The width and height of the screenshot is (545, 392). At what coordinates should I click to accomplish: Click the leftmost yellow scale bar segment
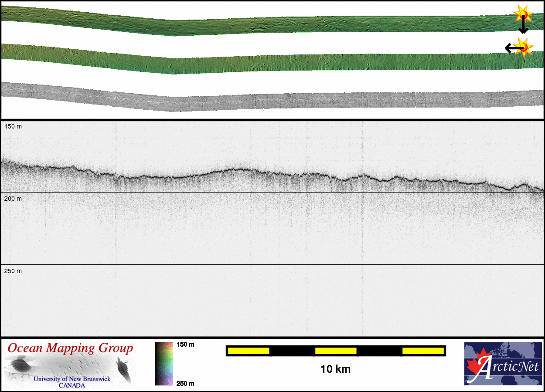[249, 351]
